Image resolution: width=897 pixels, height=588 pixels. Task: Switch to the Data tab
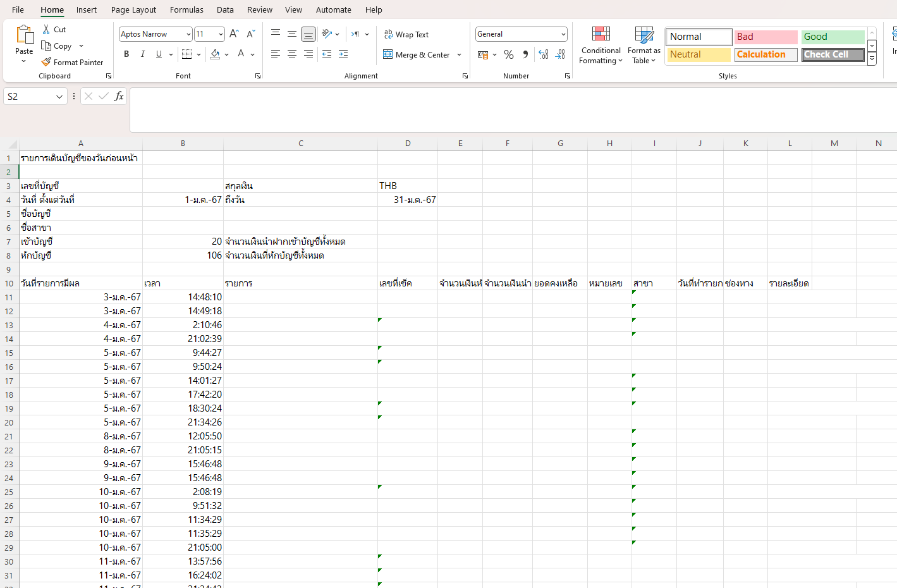(225, 9)
